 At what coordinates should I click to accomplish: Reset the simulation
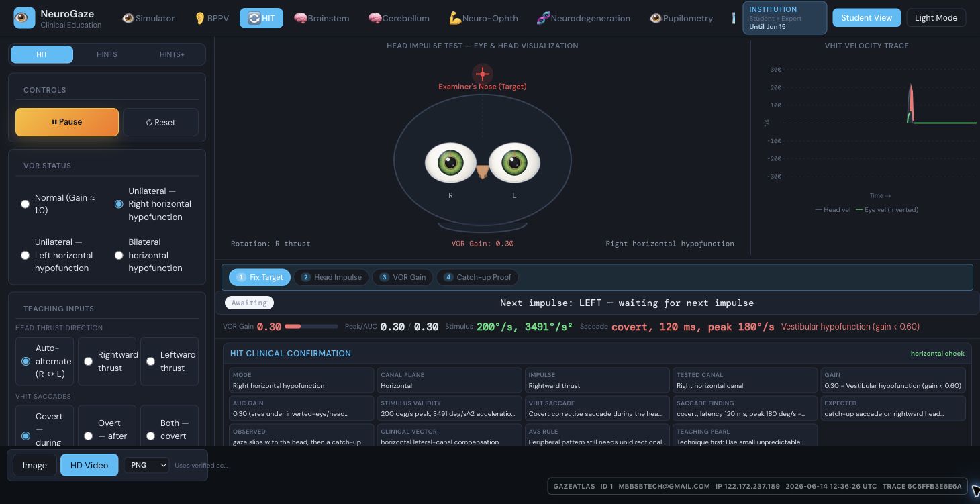pos(160,122)
